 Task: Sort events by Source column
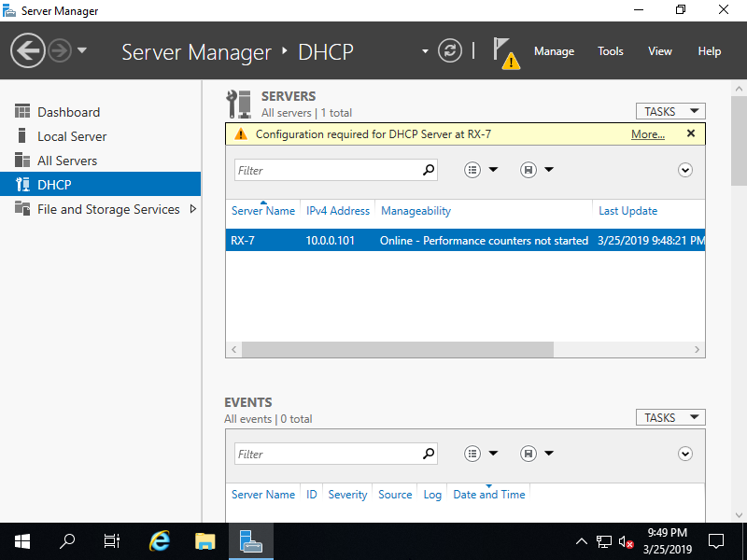tap(395, 495)
